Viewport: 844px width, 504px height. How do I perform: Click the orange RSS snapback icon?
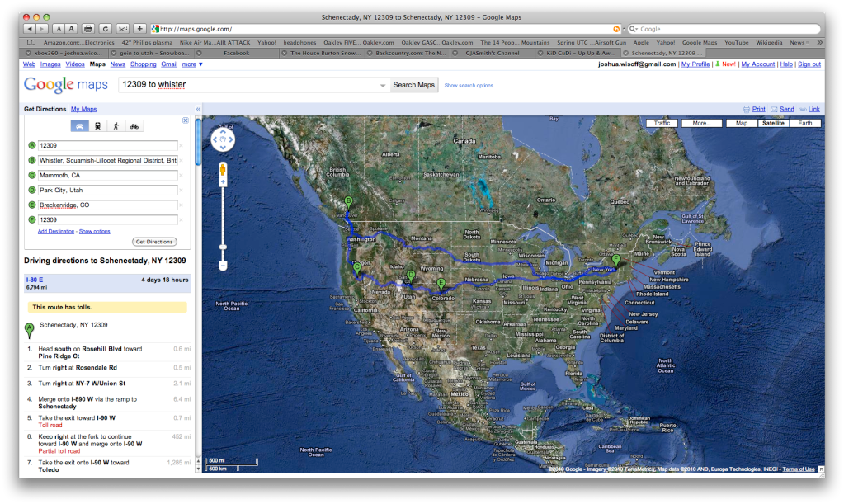click(616, 29)
